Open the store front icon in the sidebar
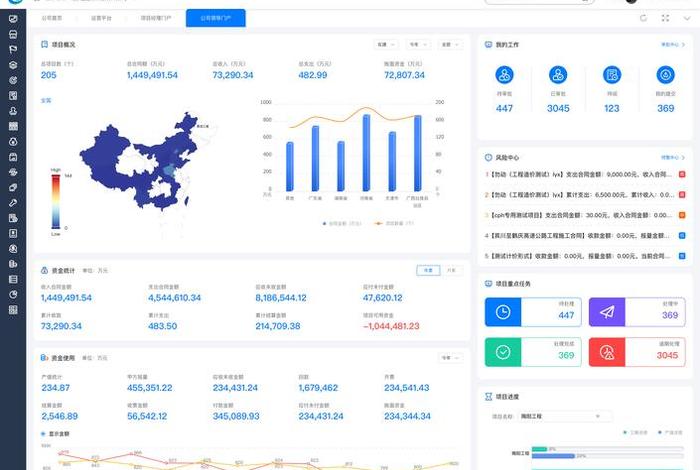The width and height of the screenshot is (700, 470). pyautogui.click(x=13, y=34)
